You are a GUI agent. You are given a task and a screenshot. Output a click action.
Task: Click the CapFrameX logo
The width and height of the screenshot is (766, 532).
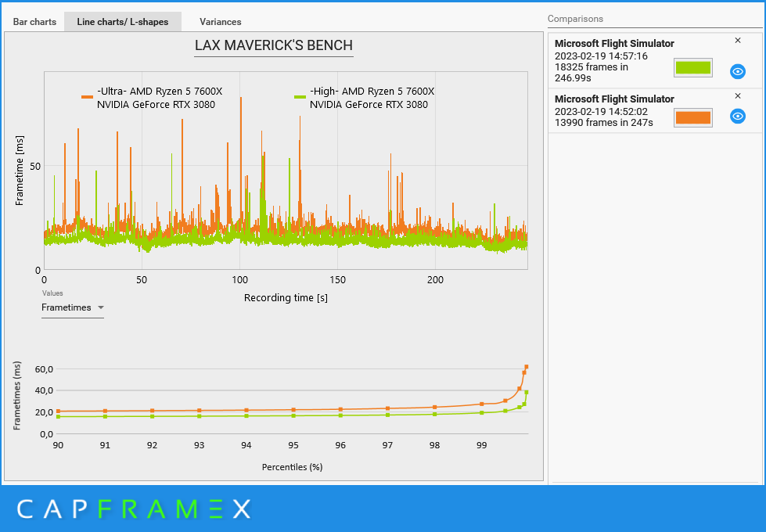(134, 509)
